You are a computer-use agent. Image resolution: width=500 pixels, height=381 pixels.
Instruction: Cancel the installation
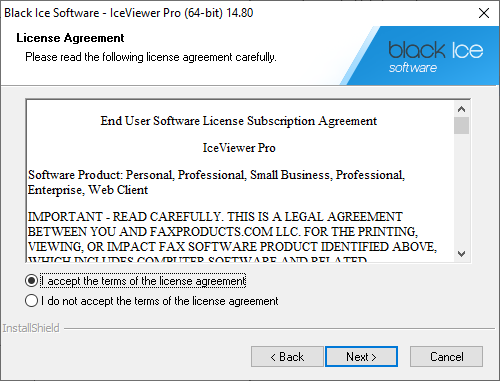[446, 356]
